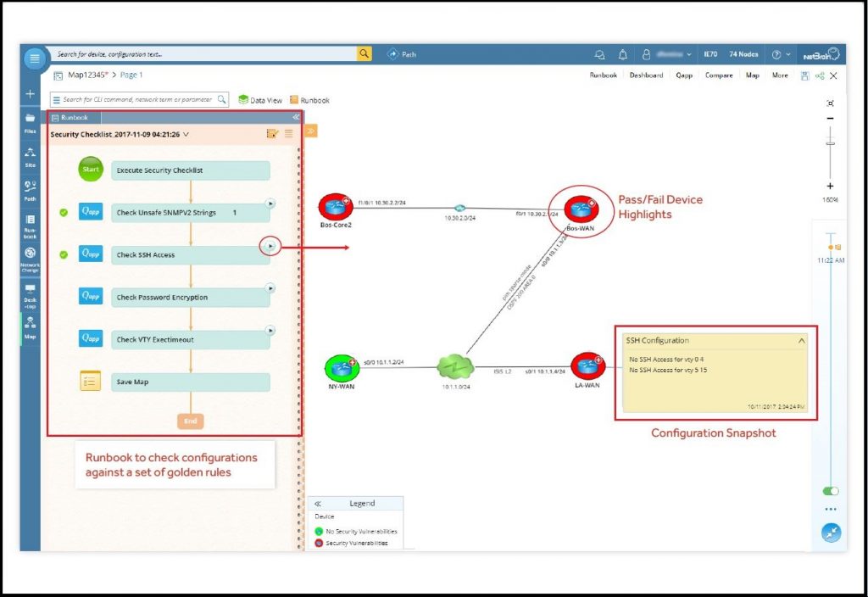Screen dimensions: 868x597
Task: Collapse the SSH Configuration note
Action: pyautogui.click(x=801, y=341)
